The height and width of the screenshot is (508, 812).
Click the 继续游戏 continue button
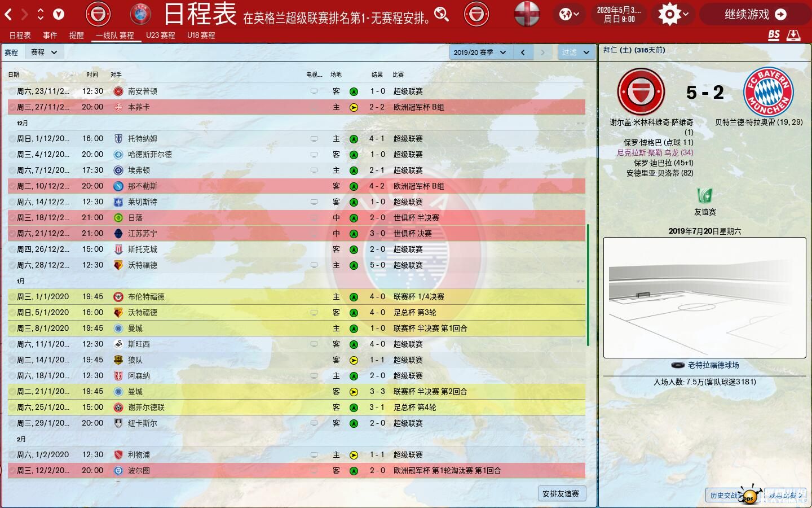tap(754, 14)
